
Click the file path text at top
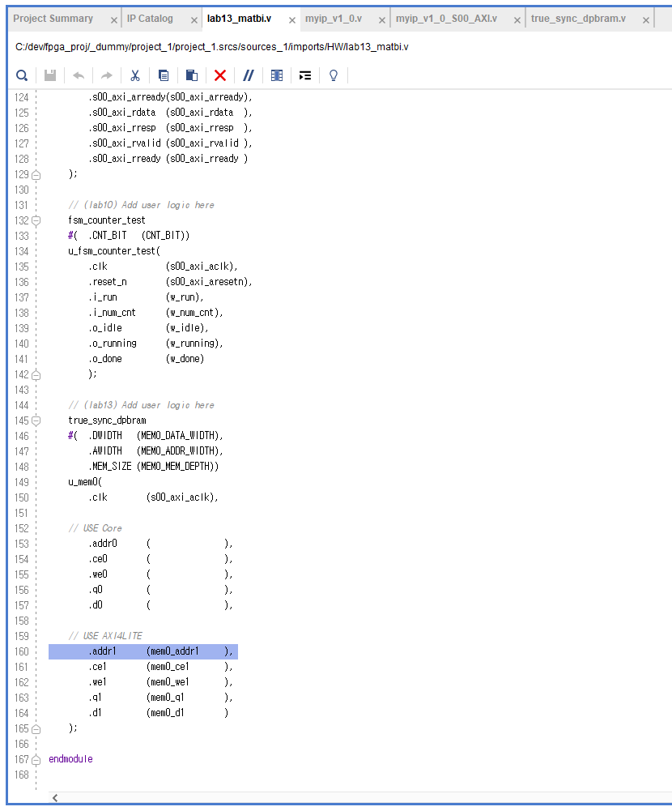(x=212, y=47)
